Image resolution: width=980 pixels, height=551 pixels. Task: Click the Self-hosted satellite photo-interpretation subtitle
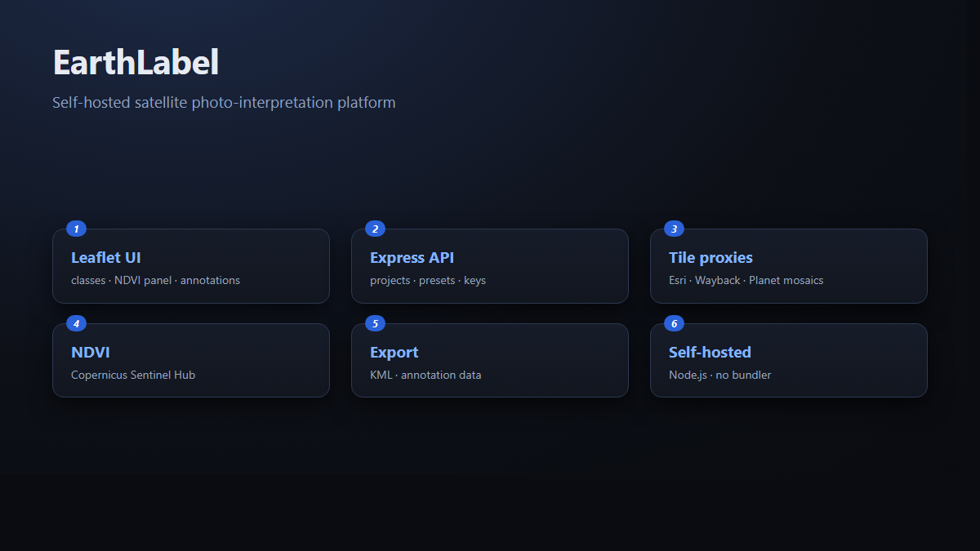coord(224,103)
